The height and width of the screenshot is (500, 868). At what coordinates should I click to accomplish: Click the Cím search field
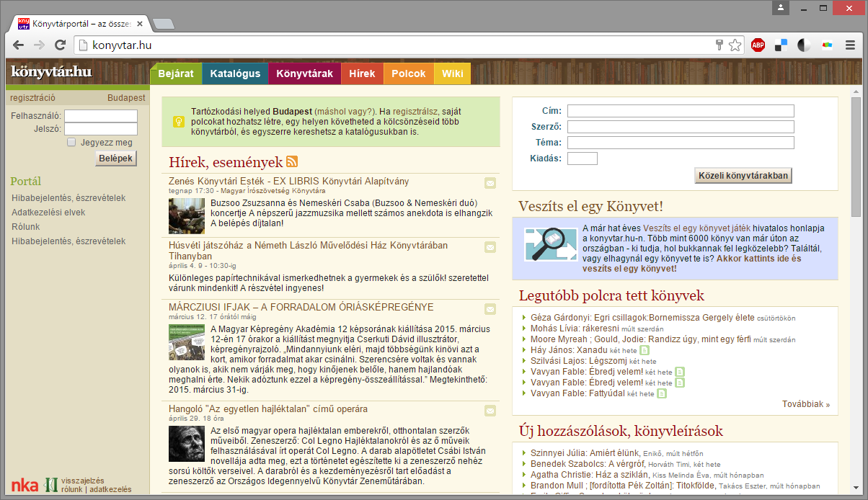pos(681,111)
